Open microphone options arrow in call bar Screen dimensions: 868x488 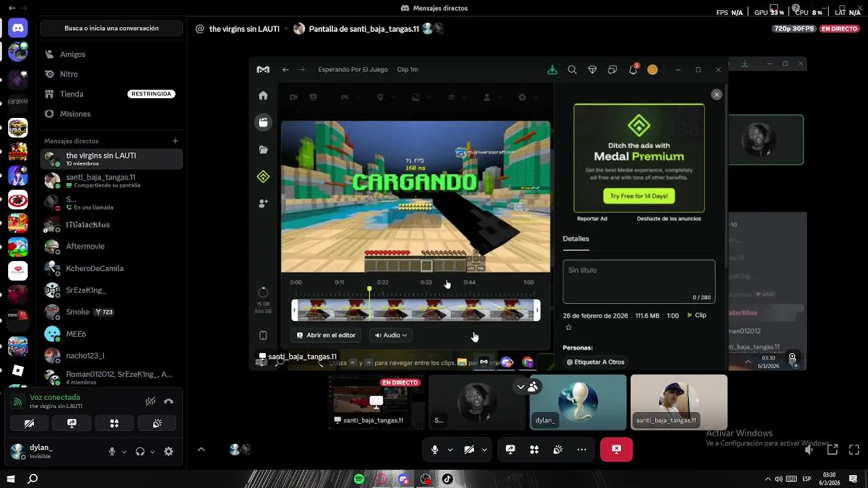tap(450, 449)
